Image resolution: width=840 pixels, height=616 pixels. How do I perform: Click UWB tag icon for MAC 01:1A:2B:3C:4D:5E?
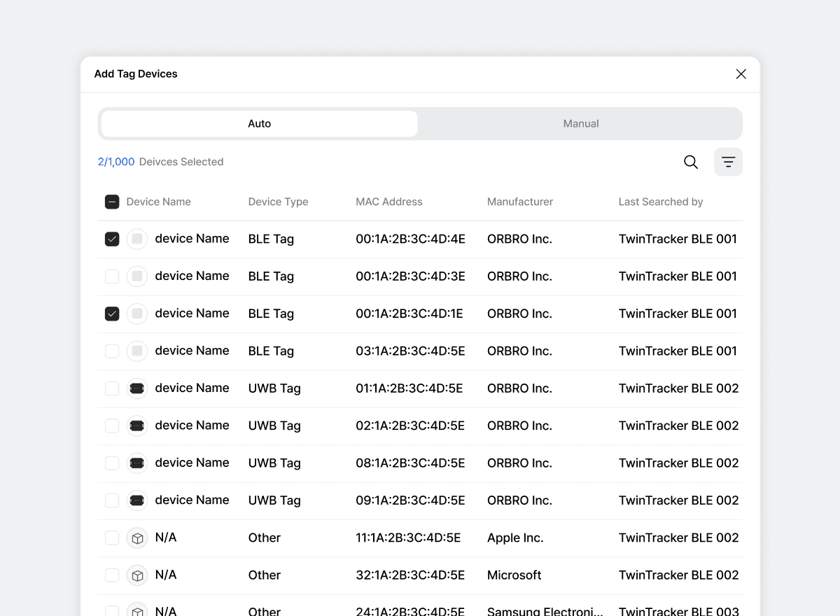[x=137, y=388]
